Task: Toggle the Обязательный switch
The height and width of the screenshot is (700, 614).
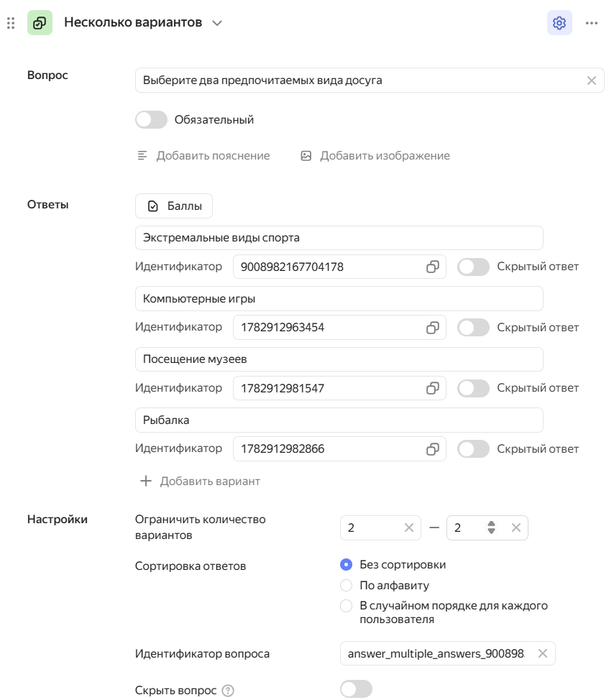Action: [152, 119]
